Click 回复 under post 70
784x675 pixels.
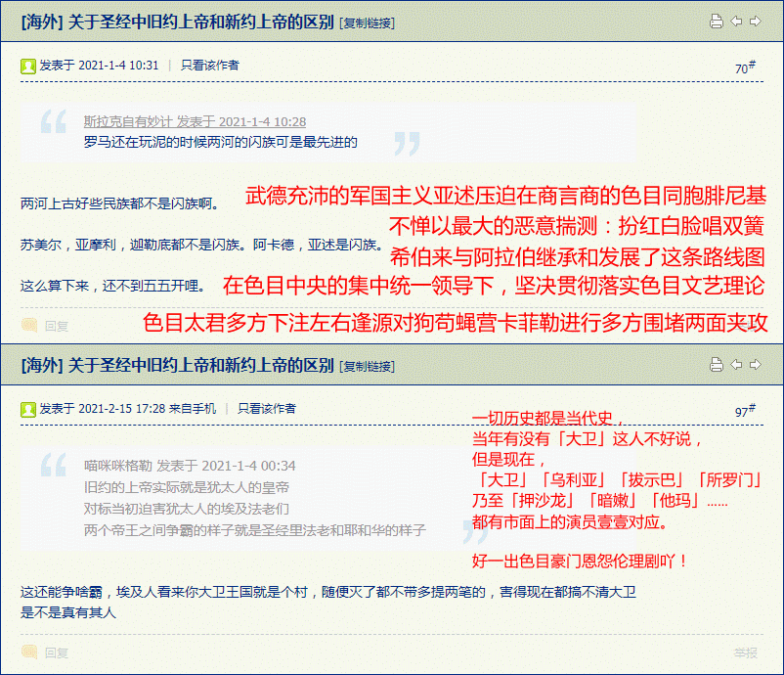pyautogui.click(x=56, y=326)
